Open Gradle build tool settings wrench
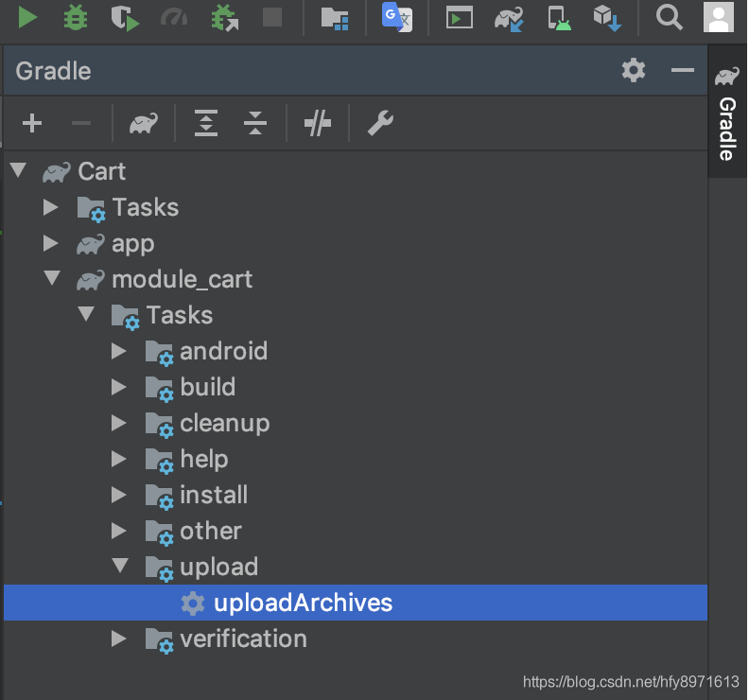Screen dimensions: 749x700 (x=380, y=123)
